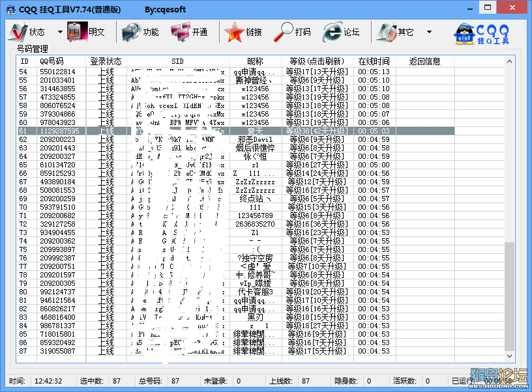Click nickname 123456789
Viewport: 532px width, 392px height.
pyautogui.click(x=255, y=216)
